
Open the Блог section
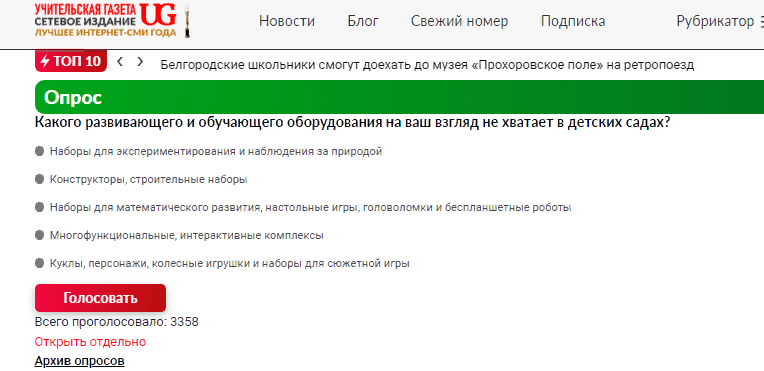coord(363,21)
